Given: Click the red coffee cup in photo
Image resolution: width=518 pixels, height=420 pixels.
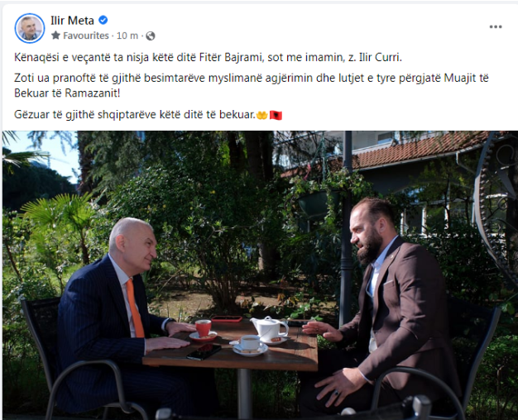Looking at the screenshot, I should [x=204, y=328].
